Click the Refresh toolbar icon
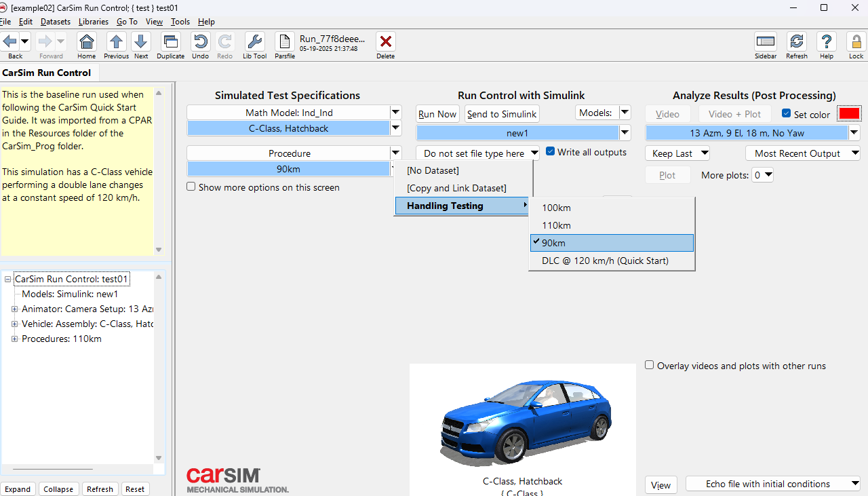 [797, 41]
